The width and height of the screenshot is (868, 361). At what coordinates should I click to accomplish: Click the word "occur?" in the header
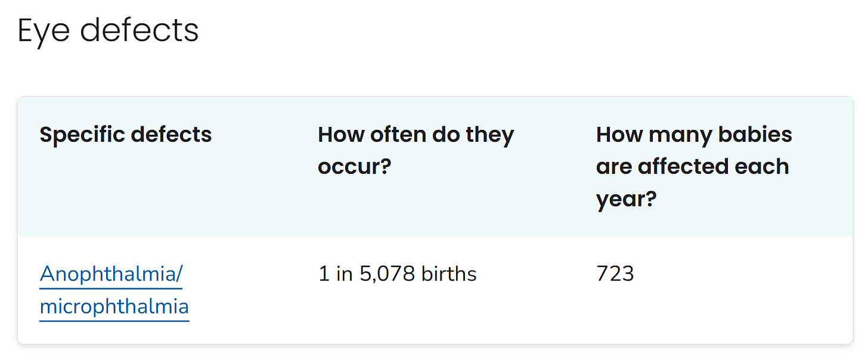click(x=354, y=167)
